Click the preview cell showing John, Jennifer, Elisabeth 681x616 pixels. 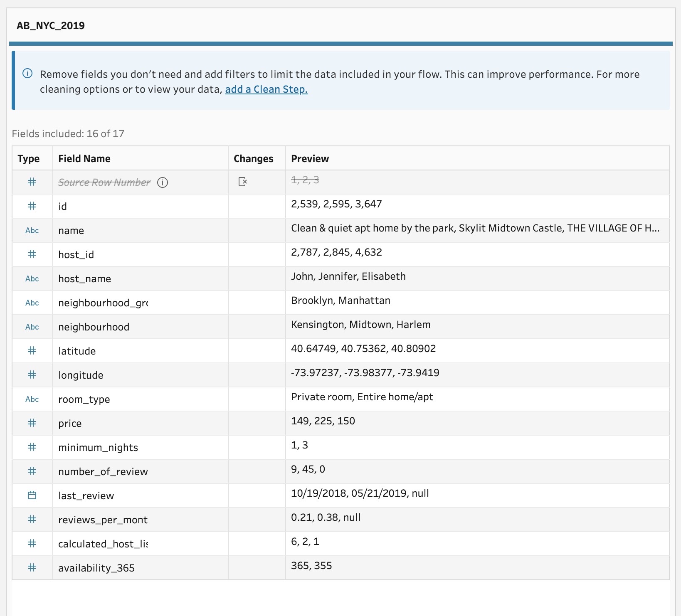pyautogui.click(x=348, y=276)
